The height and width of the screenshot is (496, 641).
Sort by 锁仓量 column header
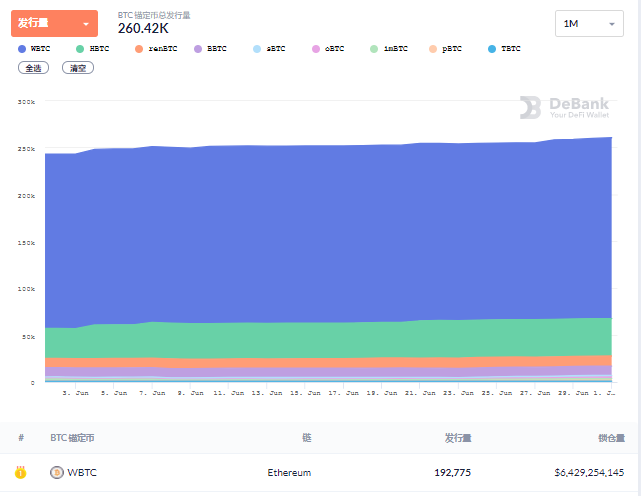coord(611,438)
